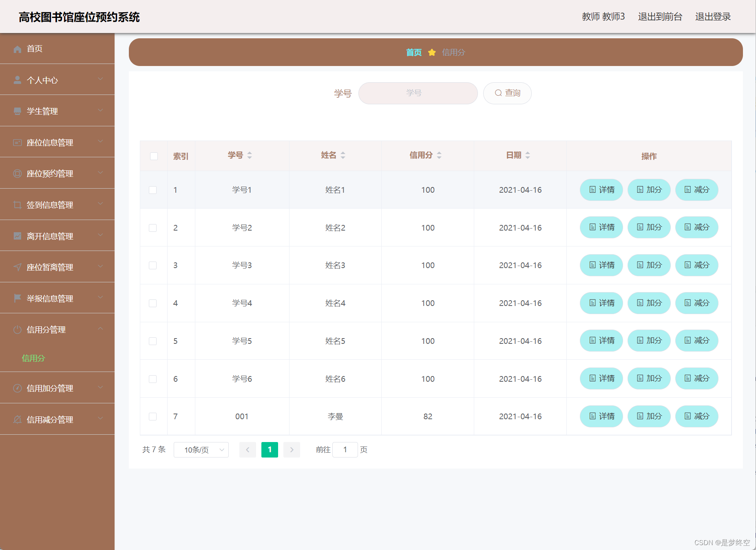Click the star icon in the breadcrumb bar
The image size is (756, 550).
point(432,52)
